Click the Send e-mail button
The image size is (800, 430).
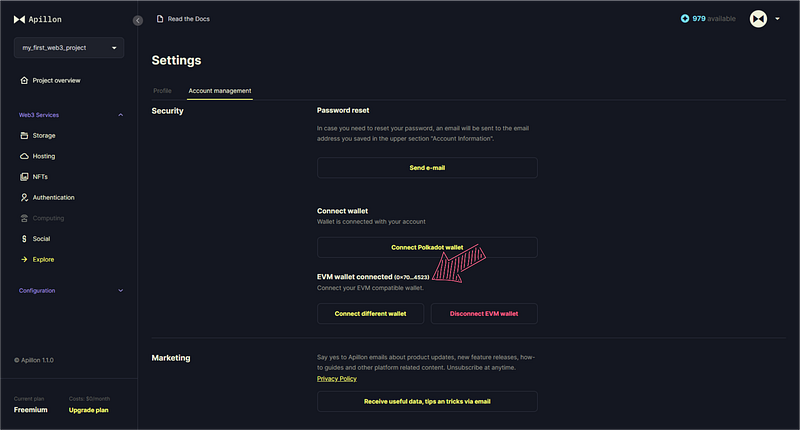pyautogui.click(x=427, y=168)
